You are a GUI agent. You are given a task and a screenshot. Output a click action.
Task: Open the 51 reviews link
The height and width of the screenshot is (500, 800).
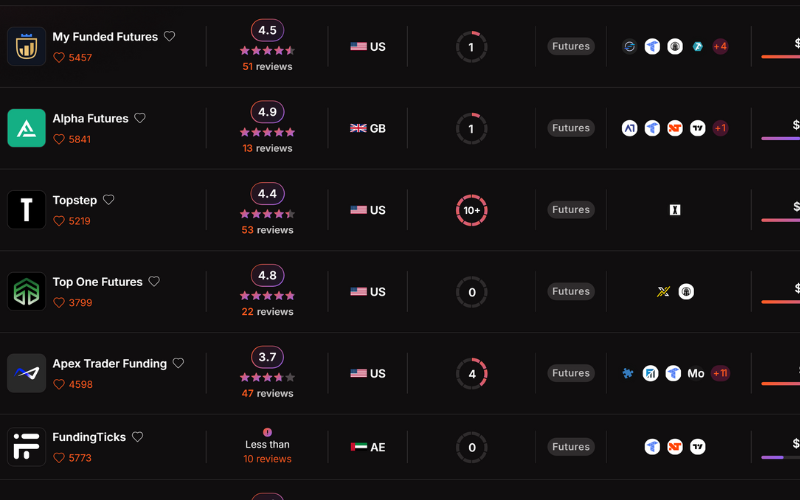pyautogui.click(x=267, y=67)
